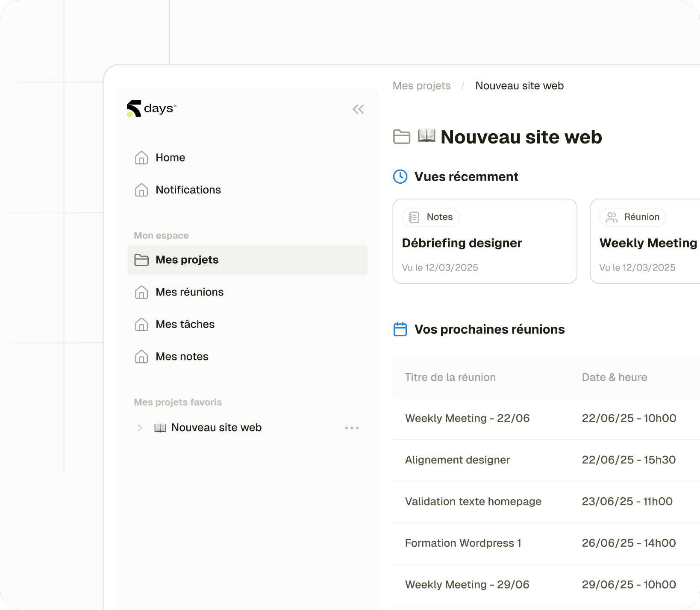Click the calendar icon beside Vos prochaines réunions
This screenshot has width=700, height=610.
(x=400, y=329)
